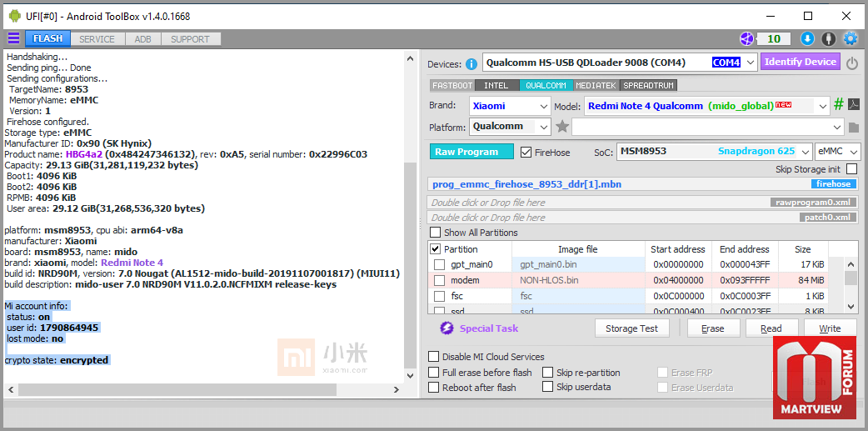868x431 pixels.
Task: Click the NON-HLOS.bin image file cell
Action: click(x=578, y=280)
